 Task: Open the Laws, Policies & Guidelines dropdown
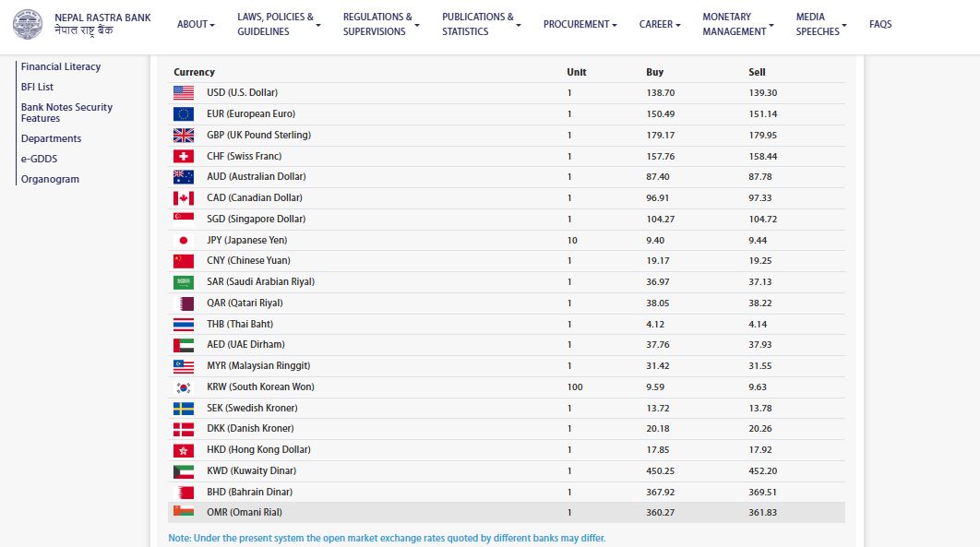tap(279, 24)
